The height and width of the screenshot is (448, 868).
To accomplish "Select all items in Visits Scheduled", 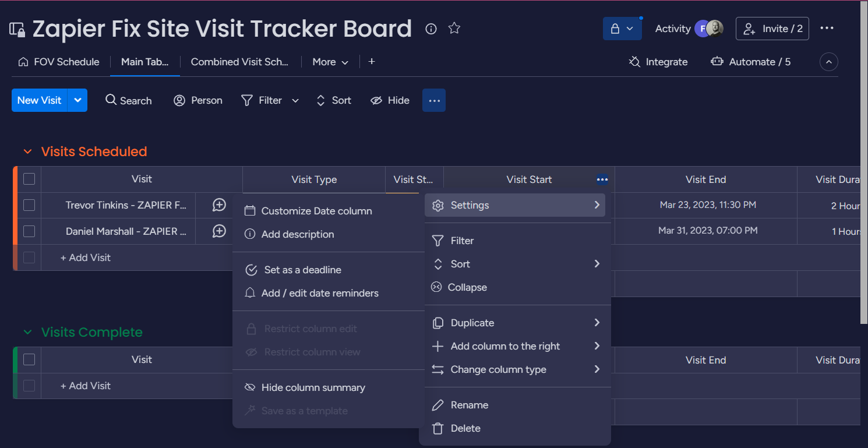I will (29, 179).
